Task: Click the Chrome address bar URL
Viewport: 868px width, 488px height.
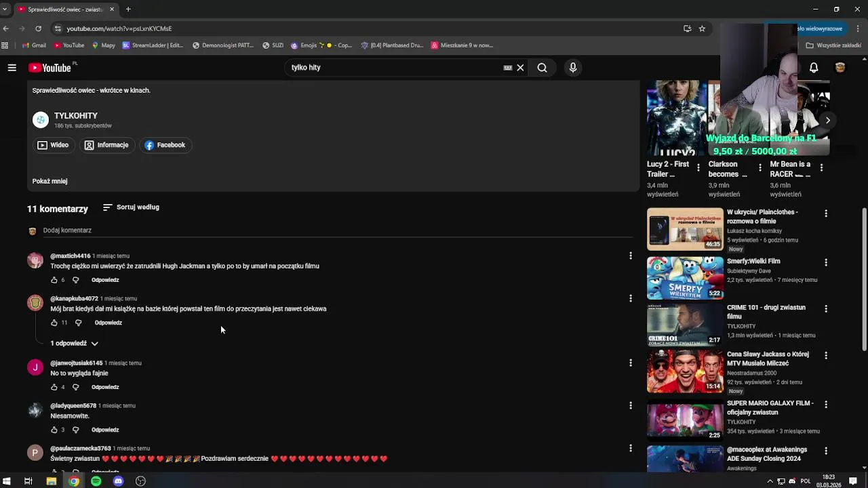Action: (119, 28)
